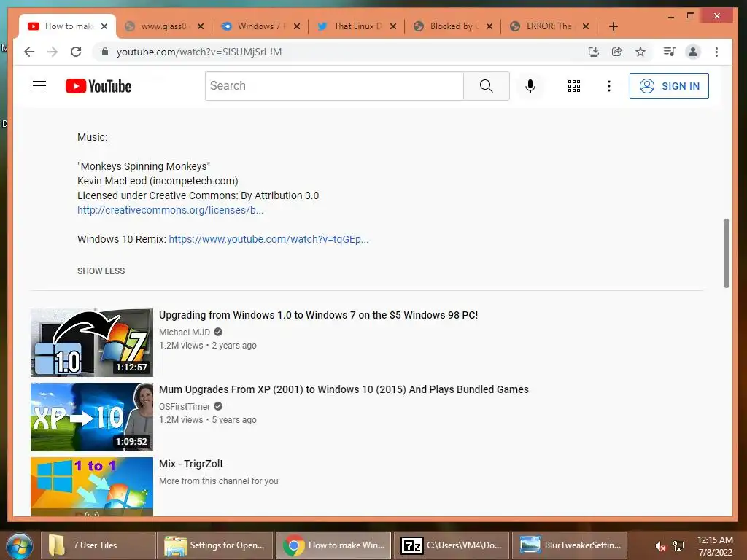Open the network tray icon
The image size is (747, 560).
click(678, 545)
